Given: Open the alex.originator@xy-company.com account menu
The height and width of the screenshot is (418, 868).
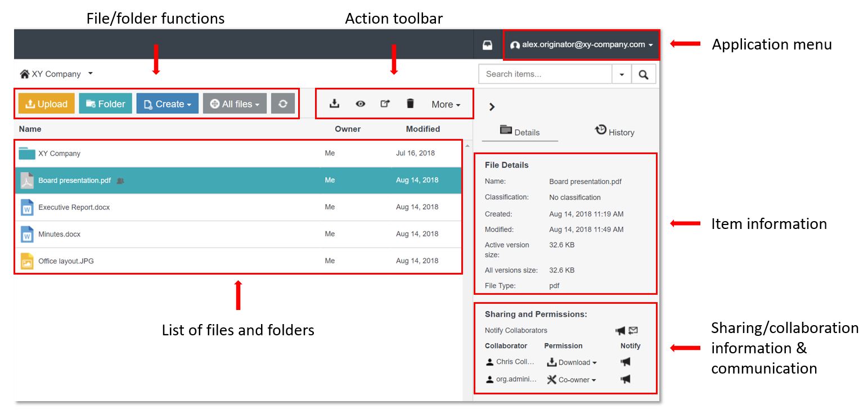Looking at the screenshot, I should click(x=582, y=44).
